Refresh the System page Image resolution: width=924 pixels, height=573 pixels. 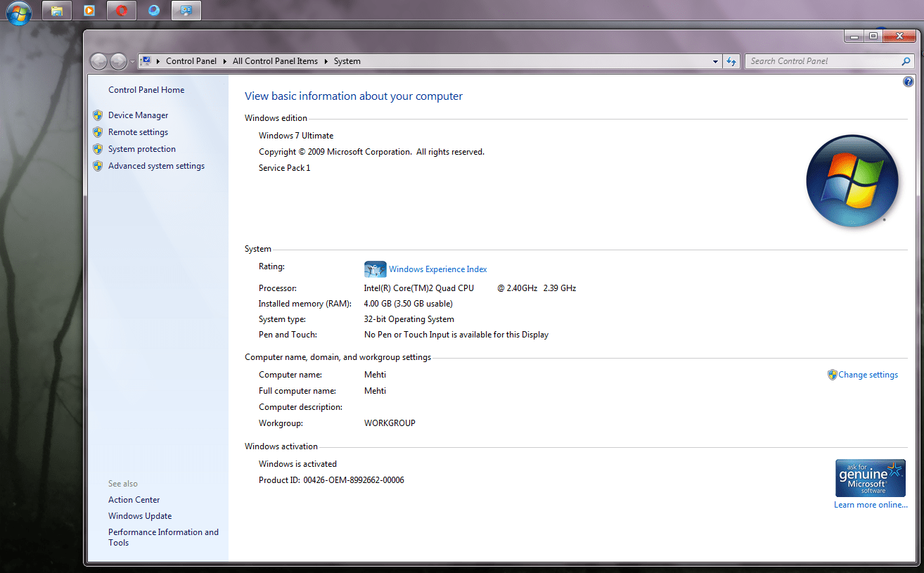tap(731, 61)
